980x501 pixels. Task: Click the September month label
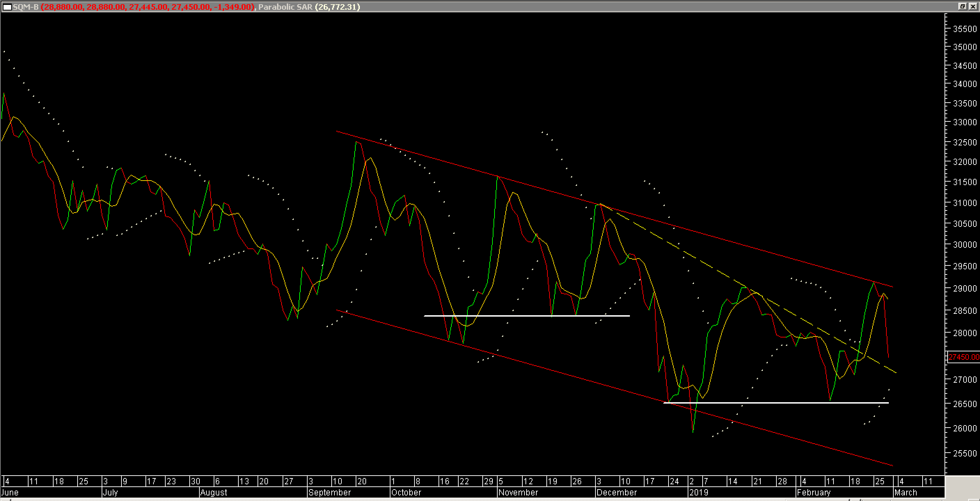(x=330, y=492)
